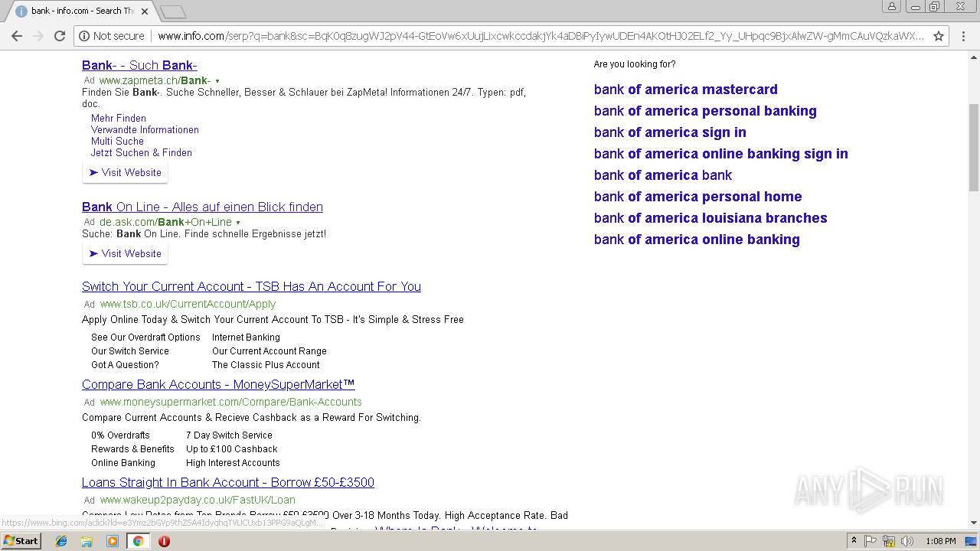Open the 'Bank- - Such Bank-' ad link

pos(139,65)
